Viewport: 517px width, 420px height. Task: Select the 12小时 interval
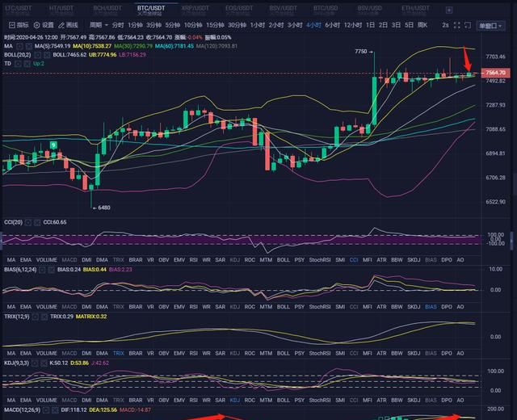pos(353,25)
